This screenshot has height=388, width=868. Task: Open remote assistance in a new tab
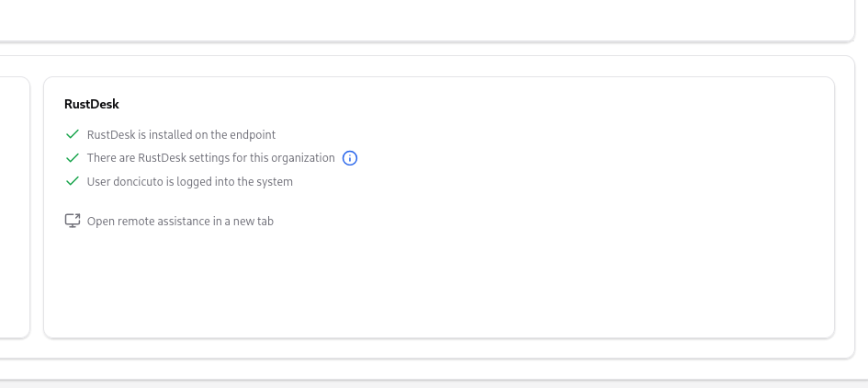coord(180,221)
